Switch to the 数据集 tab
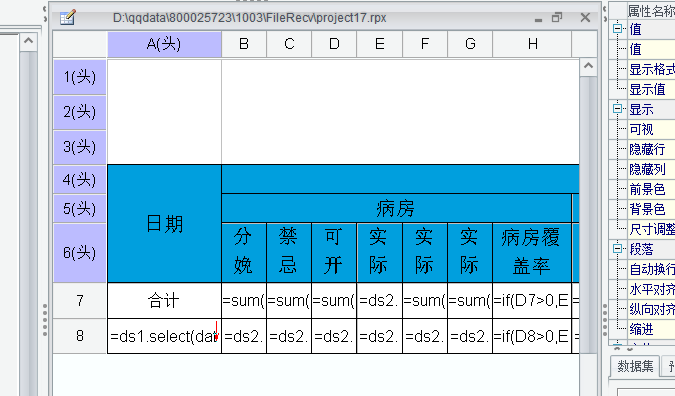 coord(635,366)
